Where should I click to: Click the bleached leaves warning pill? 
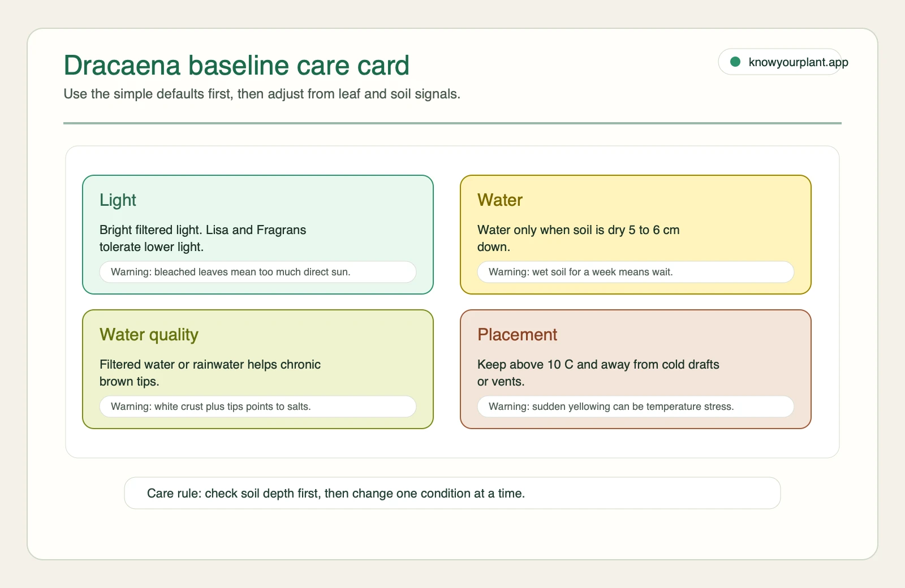(258, 272)
